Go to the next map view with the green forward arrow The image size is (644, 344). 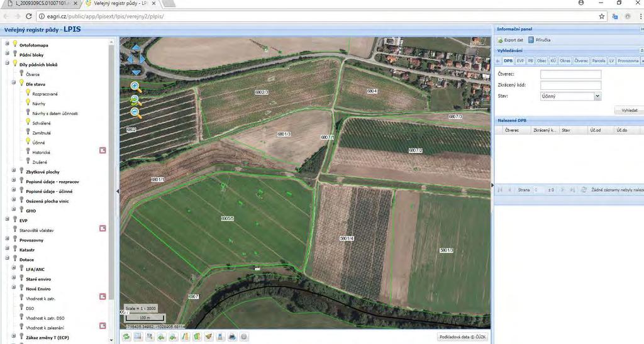click(174, 336)
